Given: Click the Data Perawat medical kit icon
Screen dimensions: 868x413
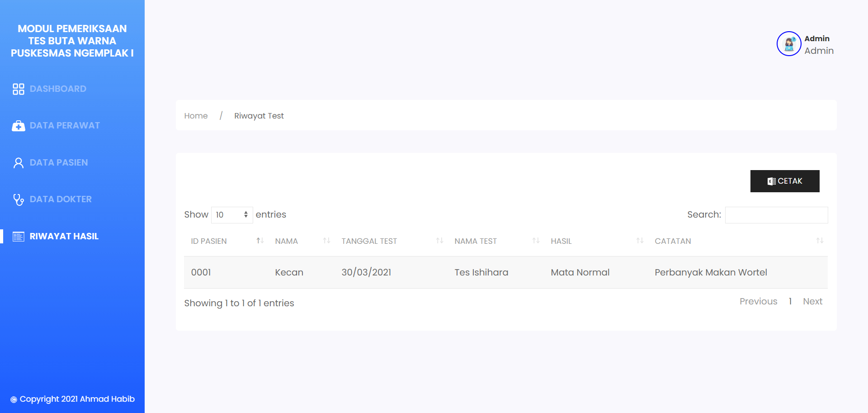Looking at the screenshot, I should 18,126.
